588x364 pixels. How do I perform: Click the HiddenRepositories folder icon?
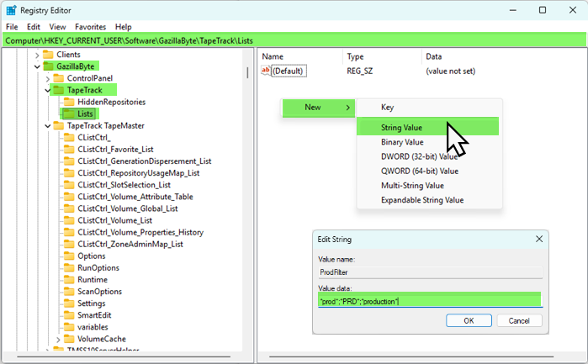click(69, 102)
